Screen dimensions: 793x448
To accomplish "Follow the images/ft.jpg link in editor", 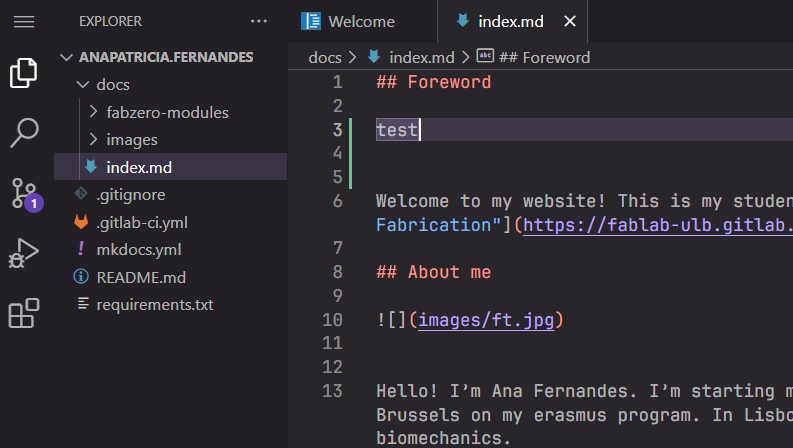I will point(486,320).
